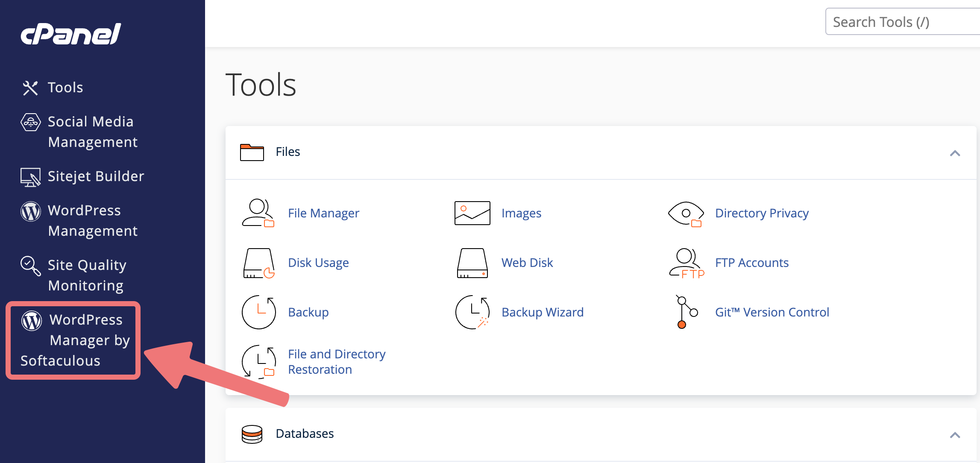Launch the Backup Wizard link

point(543,312)
